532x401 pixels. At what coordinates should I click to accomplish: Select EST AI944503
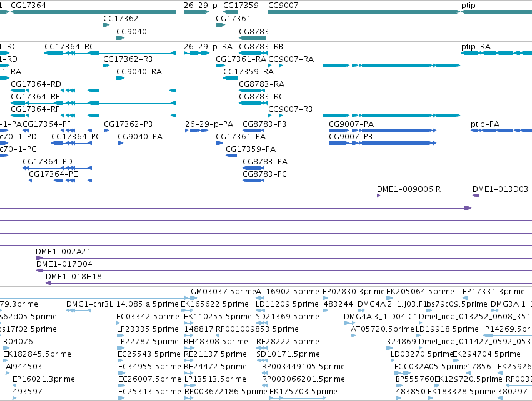click(x=24, y=367)
